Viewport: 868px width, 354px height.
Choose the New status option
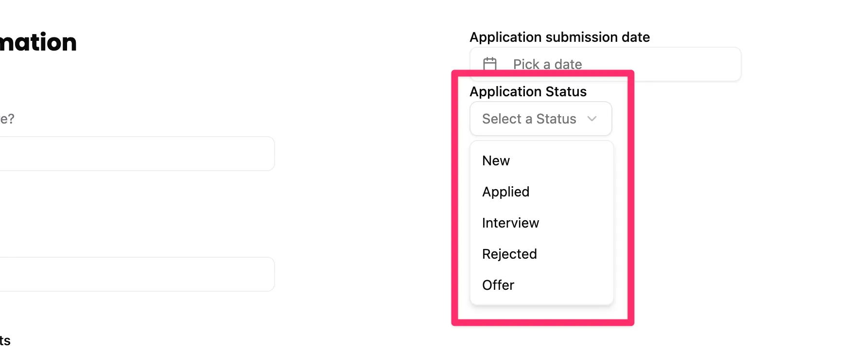coord(496,161)
